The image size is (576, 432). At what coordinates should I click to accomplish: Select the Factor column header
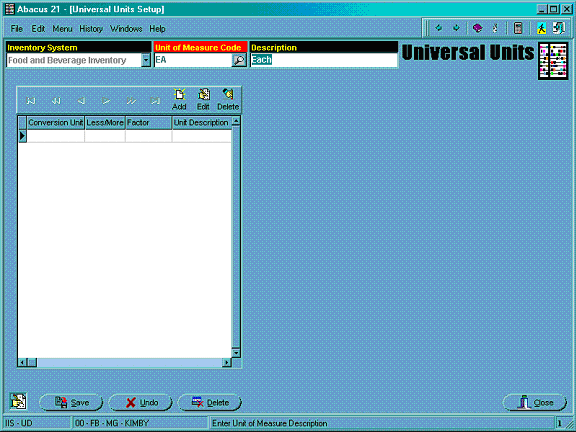coord(148,123)
